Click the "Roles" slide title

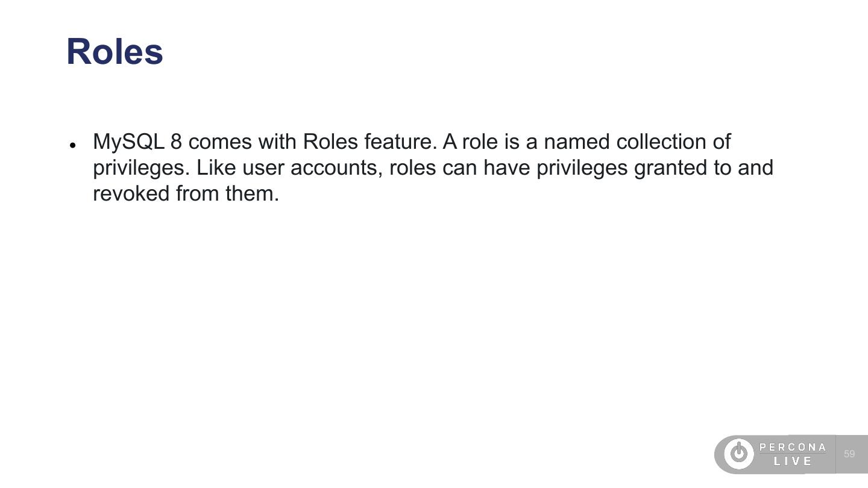tap(115, 52)
